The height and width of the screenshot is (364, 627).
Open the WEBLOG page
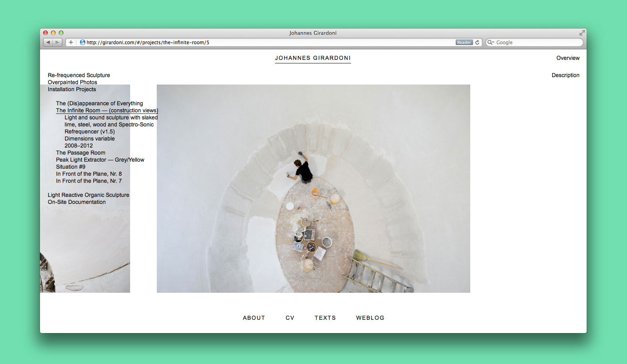pos(370,318)
